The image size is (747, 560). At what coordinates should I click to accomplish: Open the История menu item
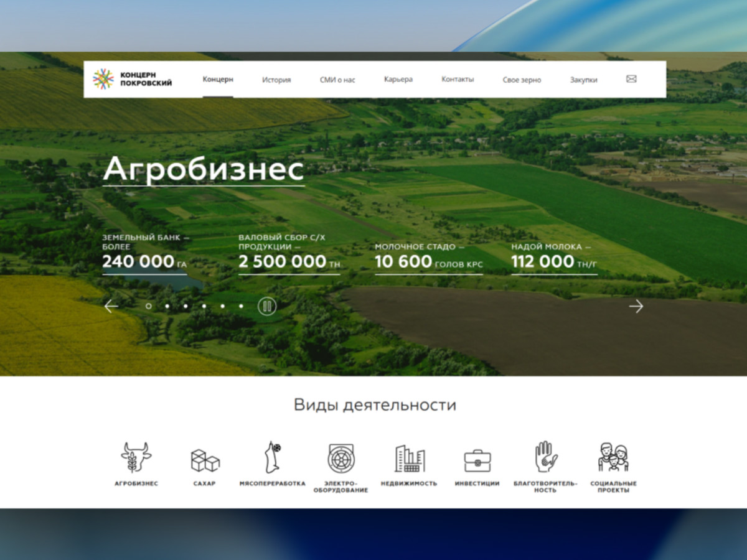(x=276, y=80)
